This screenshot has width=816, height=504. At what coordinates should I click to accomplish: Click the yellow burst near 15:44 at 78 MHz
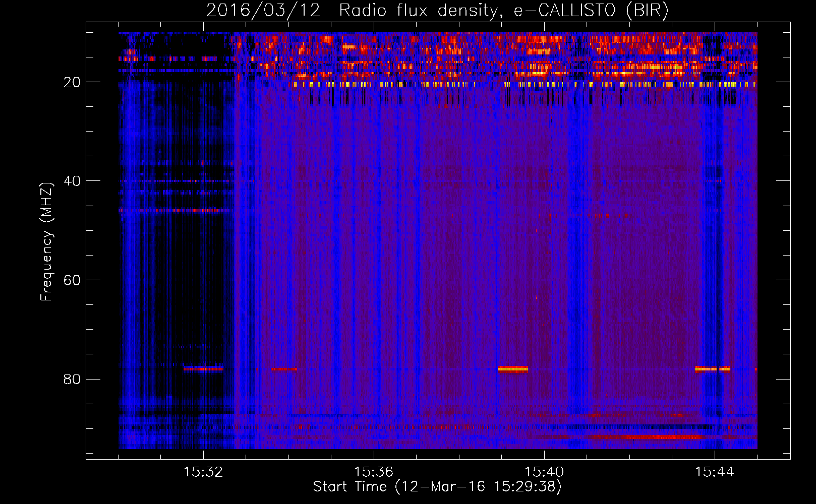pos(712,369)
